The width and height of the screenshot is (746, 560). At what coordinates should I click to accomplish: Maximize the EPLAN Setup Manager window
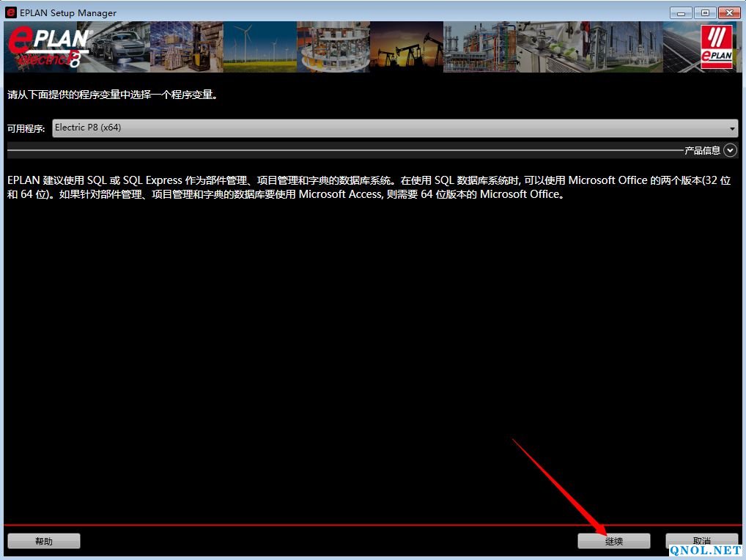705,12
